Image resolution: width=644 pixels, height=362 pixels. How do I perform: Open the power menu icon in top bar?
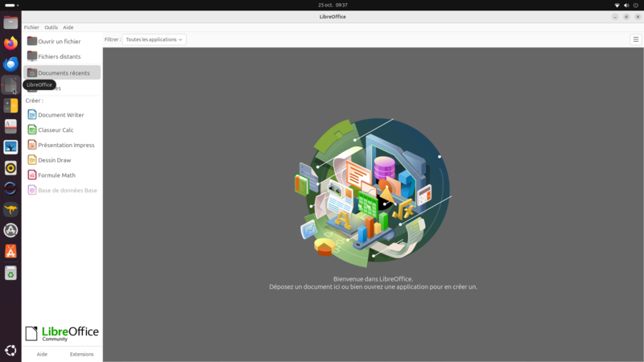[x=636, y=6]
